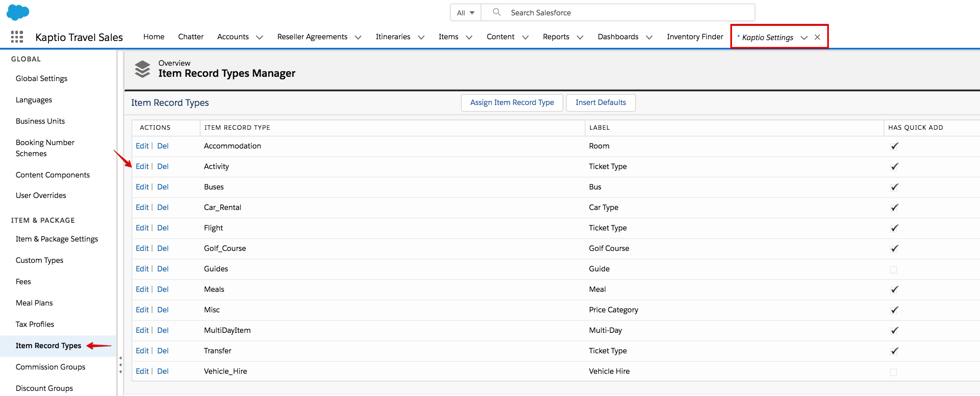980x396 pixels.
Task: Toggle Has Quick Add for Flight
Action: point(894,228)
